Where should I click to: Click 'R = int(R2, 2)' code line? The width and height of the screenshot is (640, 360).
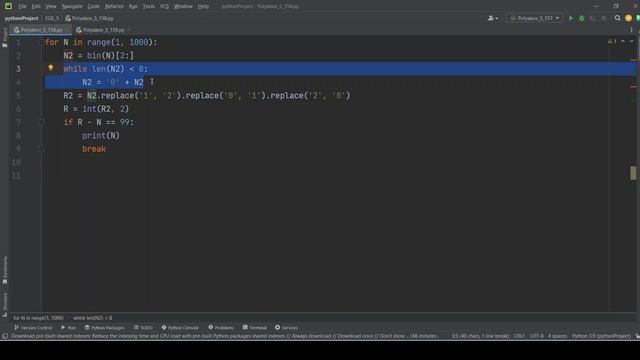coord(96,109)
